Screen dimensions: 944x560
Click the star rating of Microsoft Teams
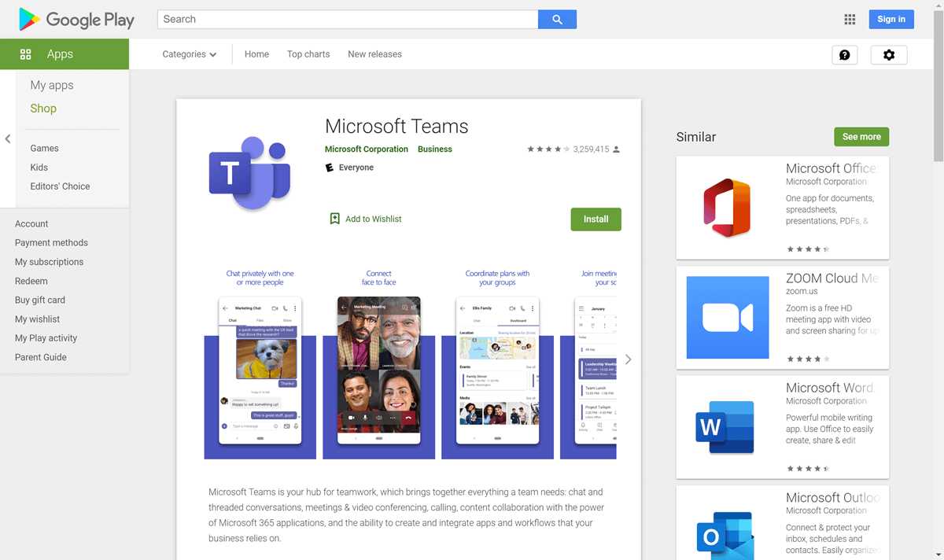pyautogui.click(x=548, y=149)
